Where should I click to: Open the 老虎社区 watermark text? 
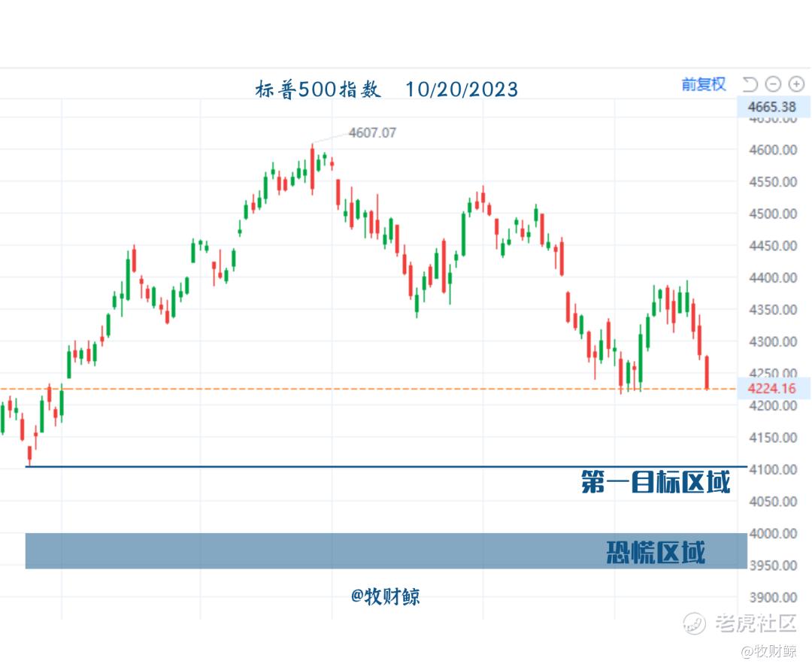[x=756, y=623]
